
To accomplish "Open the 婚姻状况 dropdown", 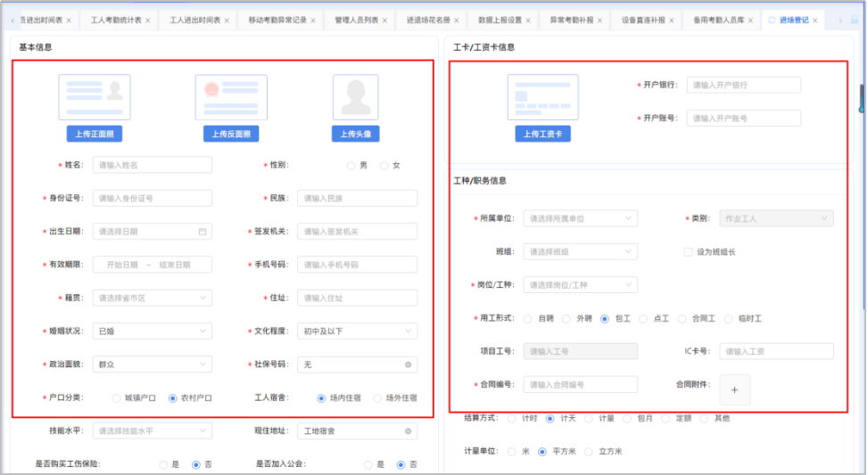I will tap(153, 332).
